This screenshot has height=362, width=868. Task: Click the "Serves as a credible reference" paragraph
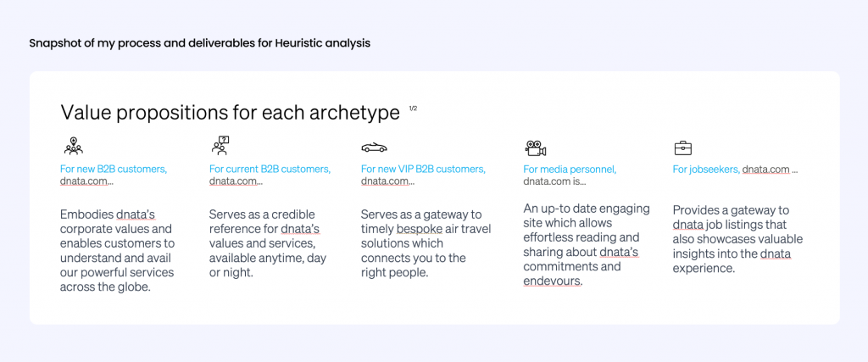[x=268, y=242]
